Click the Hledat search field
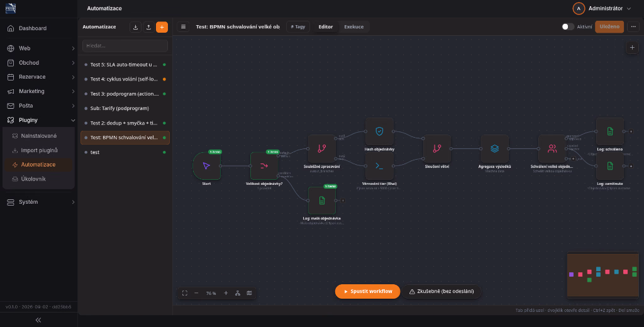 click(125, 46)
